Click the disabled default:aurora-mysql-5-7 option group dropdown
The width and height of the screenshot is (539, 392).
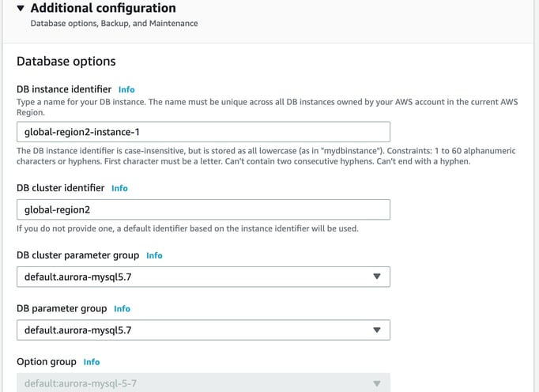pyautogui.click(x=203, y=383)
